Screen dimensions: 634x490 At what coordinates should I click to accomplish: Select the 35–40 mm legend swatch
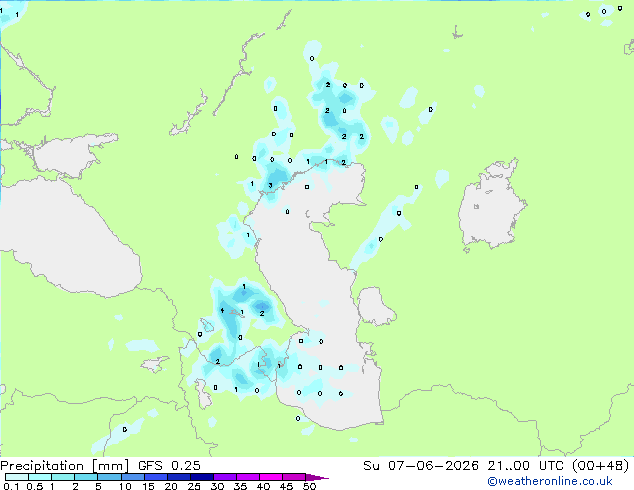[247, 477]
